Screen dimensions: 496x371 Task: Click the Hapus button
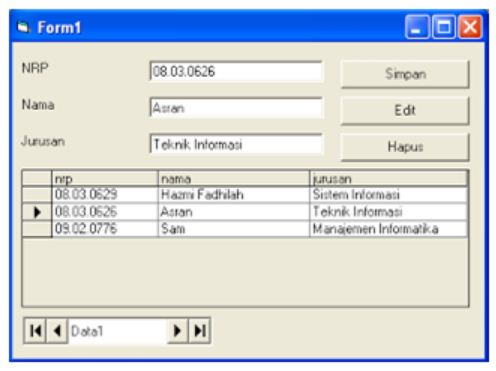[405, 147]
